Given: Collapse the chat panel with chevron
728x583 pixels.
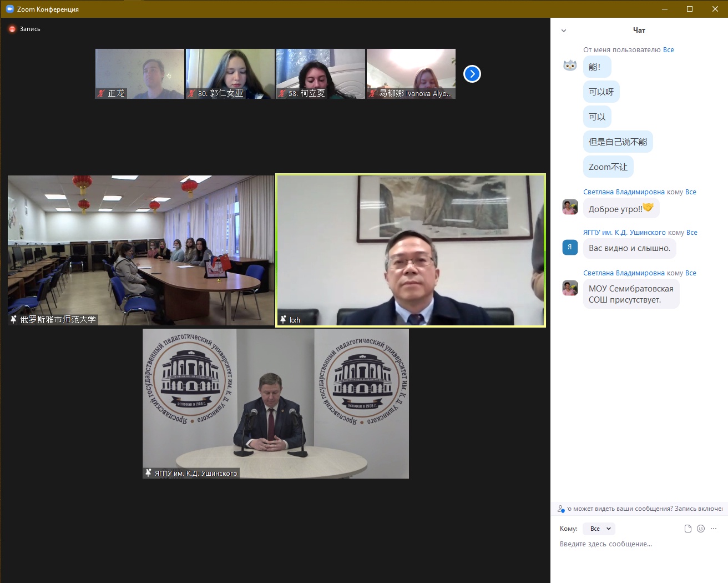Looking at the screenshot, I should 564,31.
